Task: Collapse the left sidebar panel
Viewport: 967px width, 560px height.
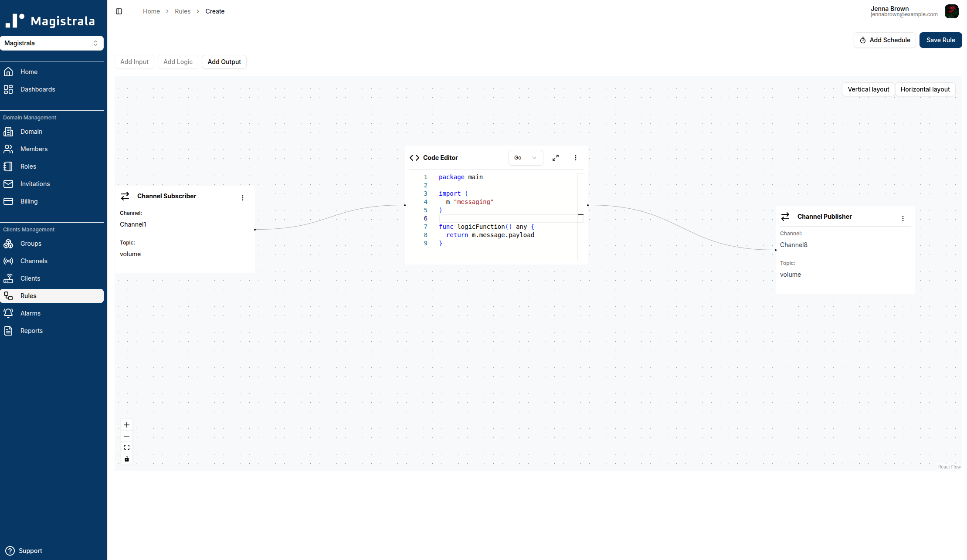Action: pos(119,11)
